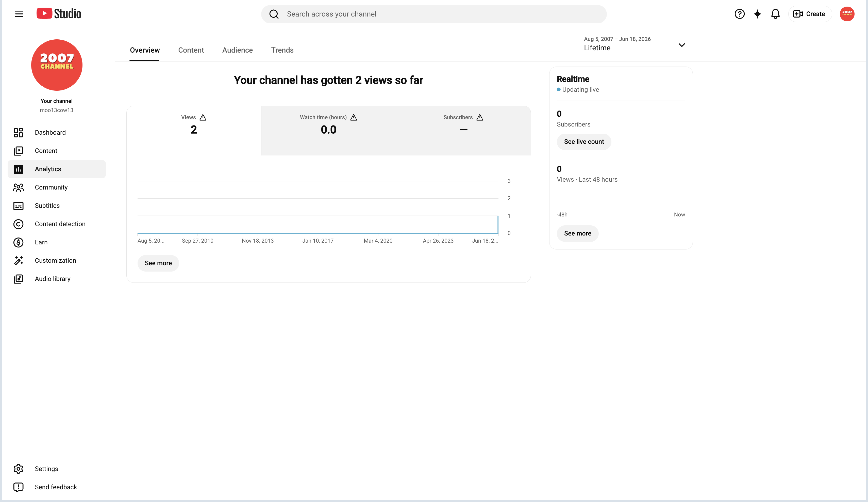Open Content detection page
This screenshot has width=868, height=502.
tap(57, 224)
